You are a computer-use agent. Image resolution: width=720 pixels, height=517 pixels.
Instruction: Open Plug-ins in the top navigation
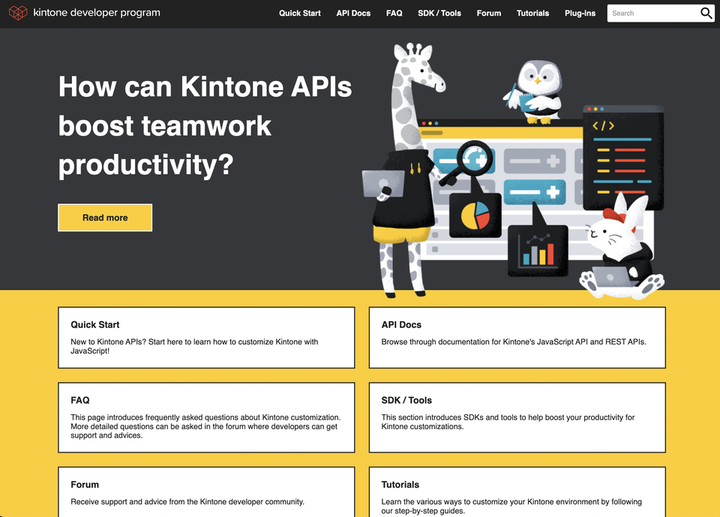[580, 13]
